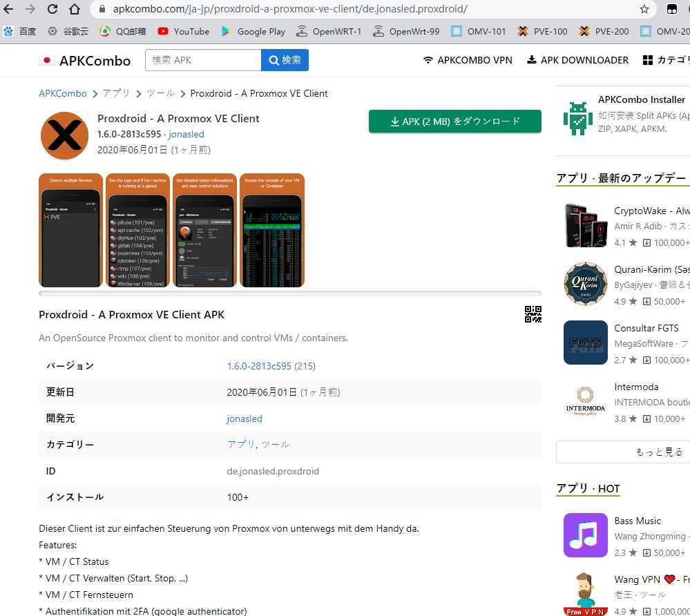
Task: Open the PVE-100 bookmark
Action: tap(543, 31)
